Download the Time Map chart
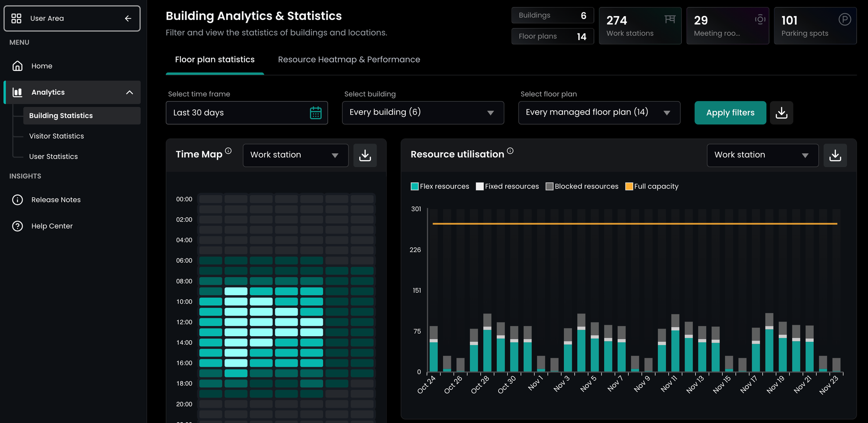868x423 pixels. click(365, 155)
